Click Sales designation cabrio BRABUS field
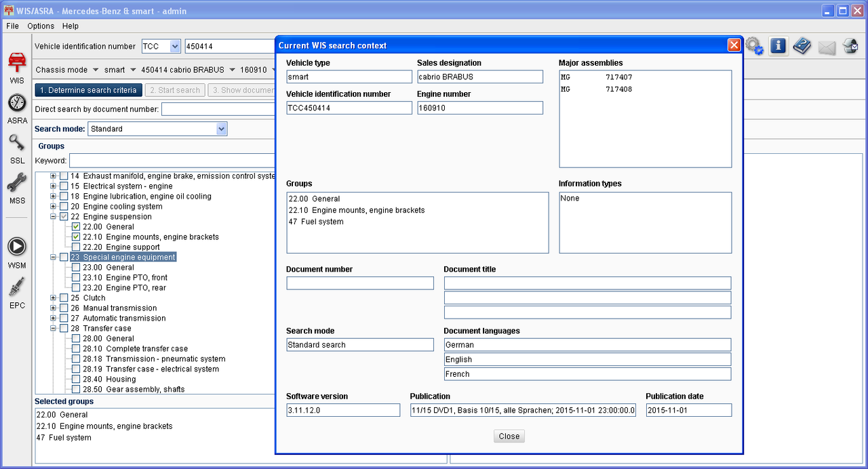Screen dimensions: 868x469 480,77
